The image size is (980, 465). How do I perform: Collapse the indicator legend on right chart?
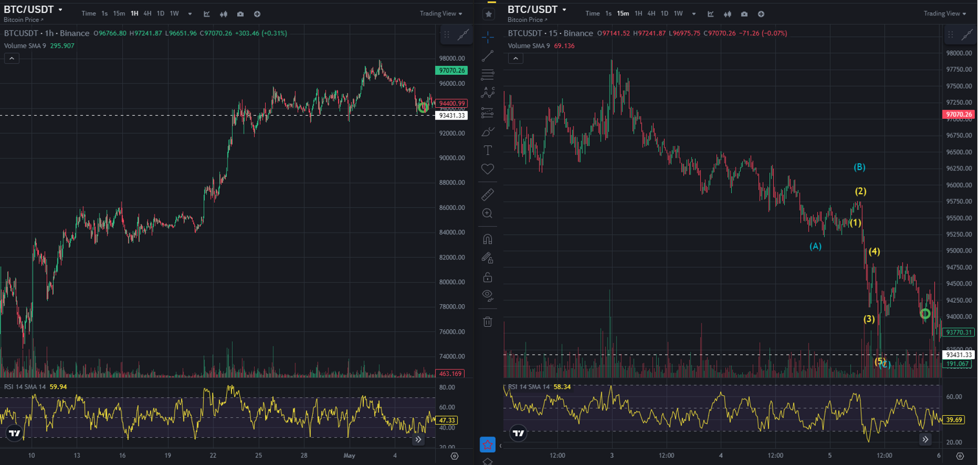515,58
